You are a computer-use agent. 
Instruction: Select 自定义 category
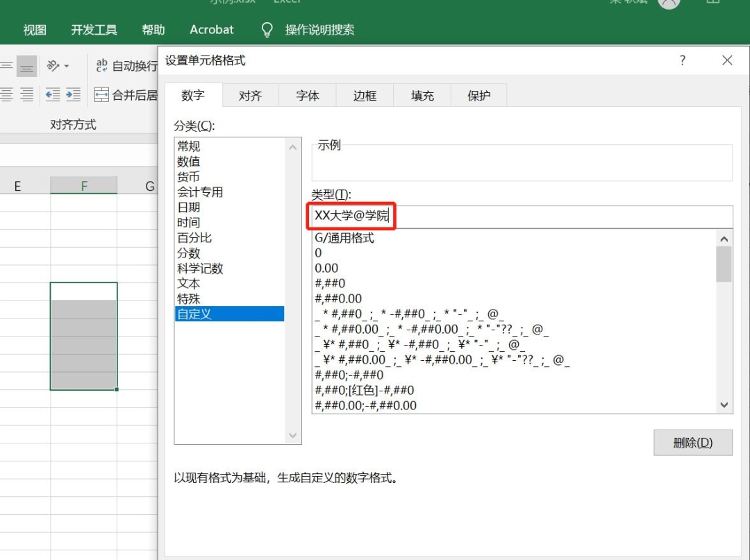click(230, 314)
